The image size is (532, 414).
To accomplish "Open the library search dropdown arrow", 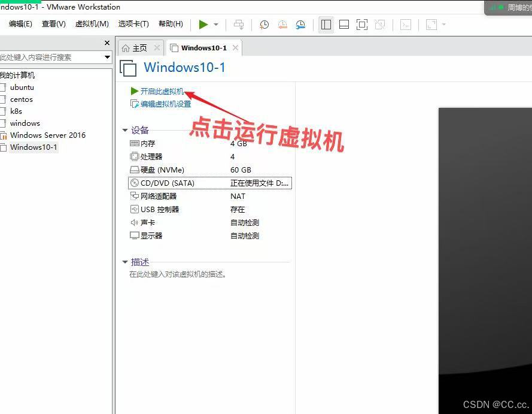I will point(107,57).
